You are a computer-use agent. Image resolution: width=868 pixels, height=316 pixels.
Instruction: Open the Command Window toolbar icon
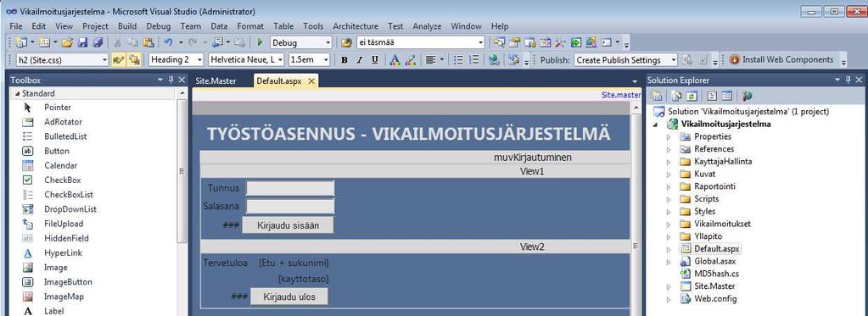coord(606,42)
